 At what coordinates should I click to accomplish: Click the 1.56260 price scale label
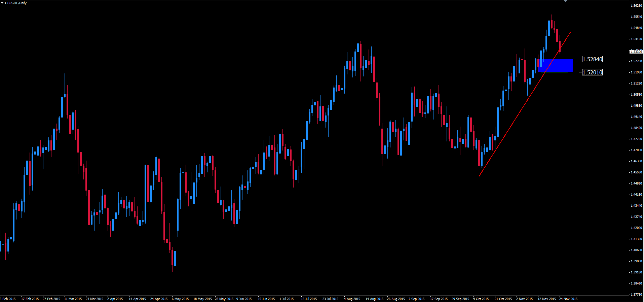click(636, 6)
